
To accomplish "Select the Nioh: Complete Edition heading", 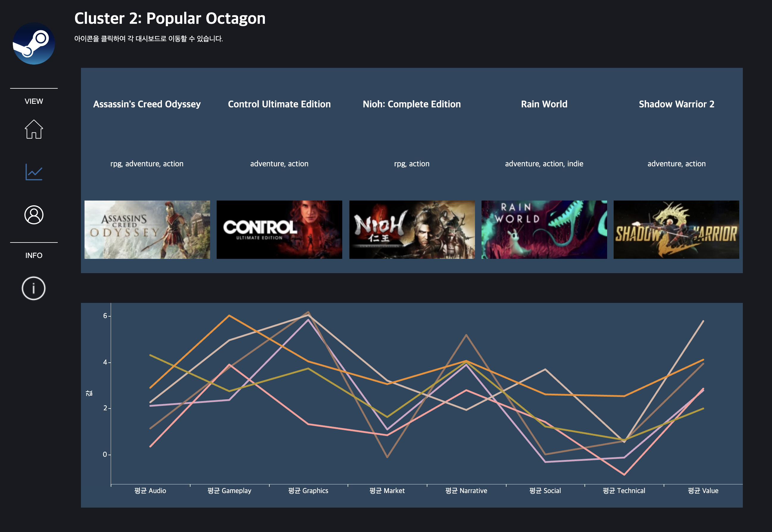I will (412, 104).
